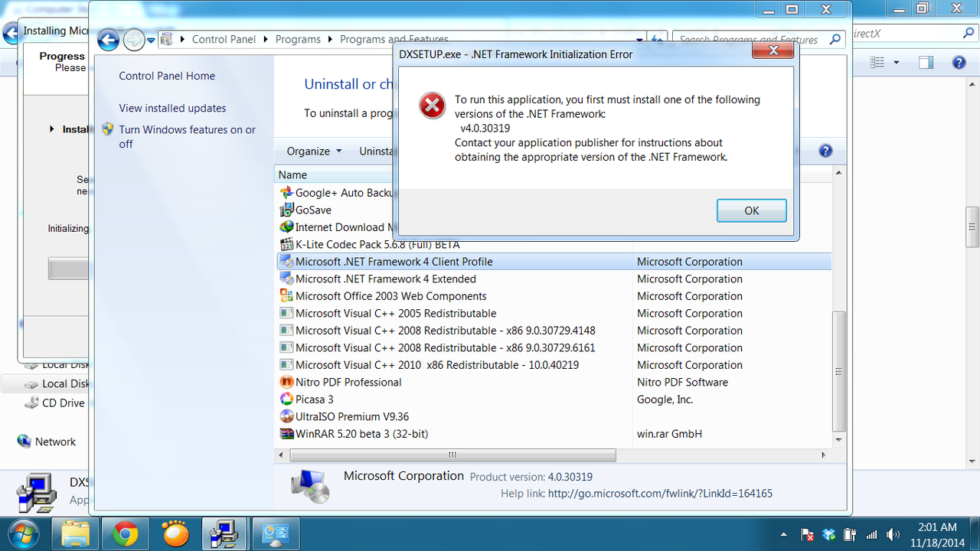Open the orange application on the taskbar
The width and height of the screenshot is (980, 551).
(x=175, y=533)
